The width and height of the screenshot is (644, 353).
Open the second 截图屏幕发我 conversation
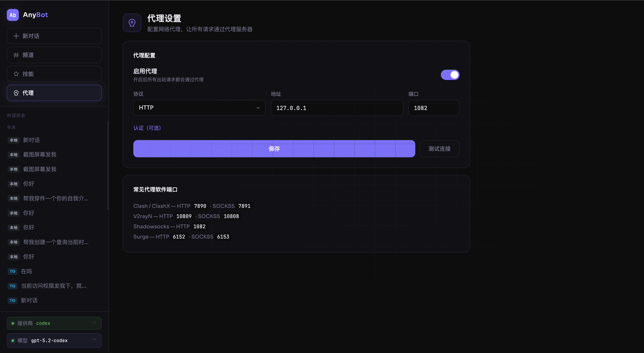[x=54, y=169]
